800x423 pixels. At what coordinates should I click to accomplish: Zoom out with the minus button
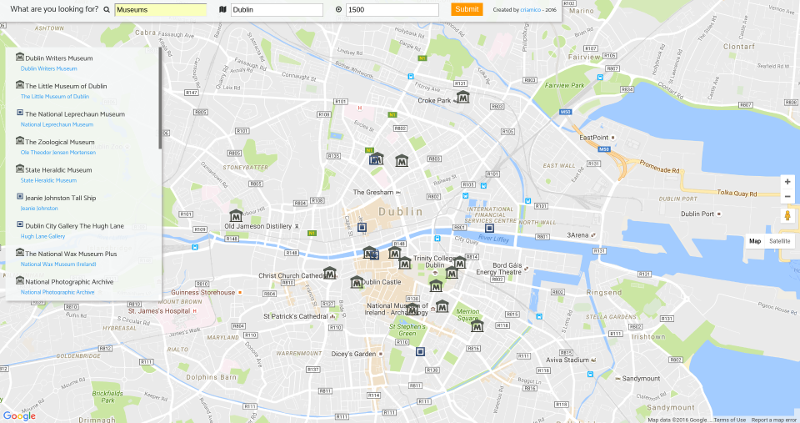point(787,196)
